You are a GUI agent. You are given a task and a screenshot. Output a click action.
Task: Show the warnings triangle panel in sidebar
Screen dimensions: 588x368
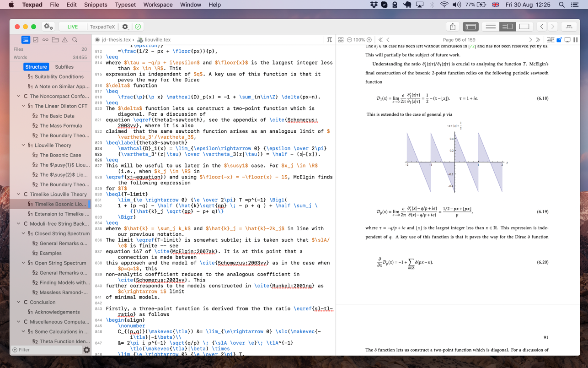(x=65, y=40)
